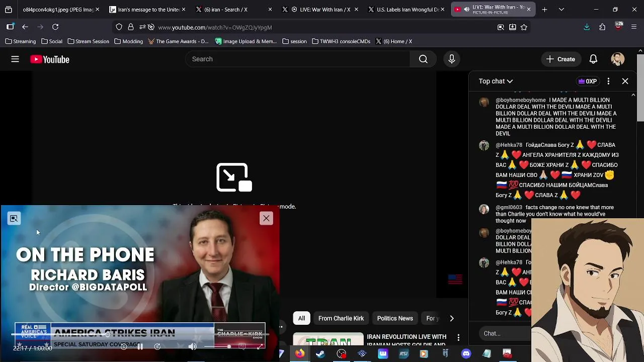Click the Create button
644x362 pixels.
[561, 59]
